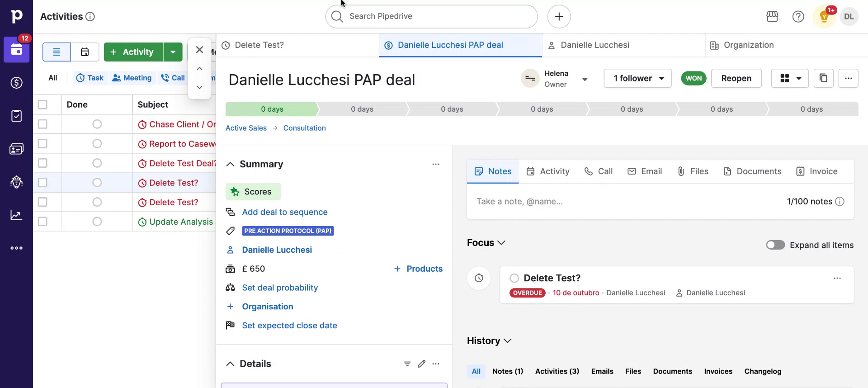Click the green Activity add button
868x388 pixels.
coord(133,52)
